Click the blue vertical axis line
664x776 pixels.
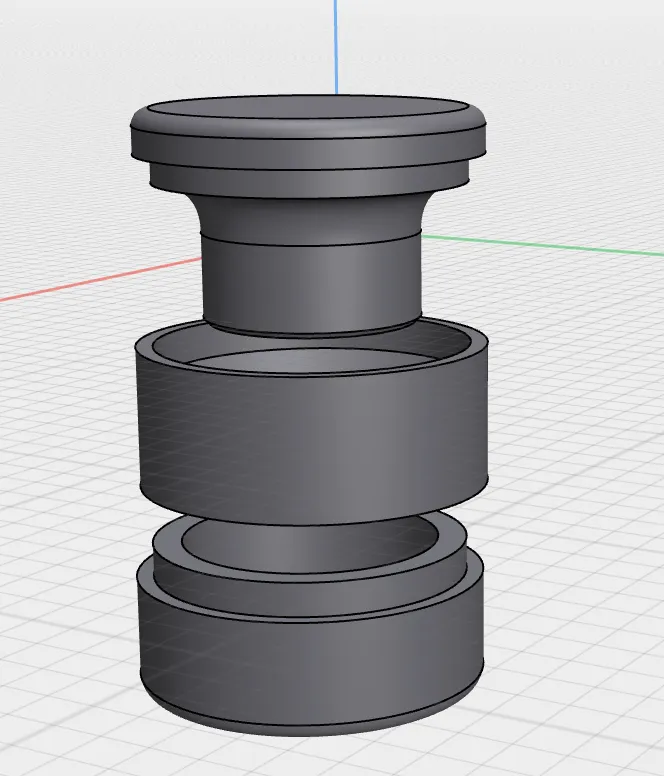tap(336, 47)
